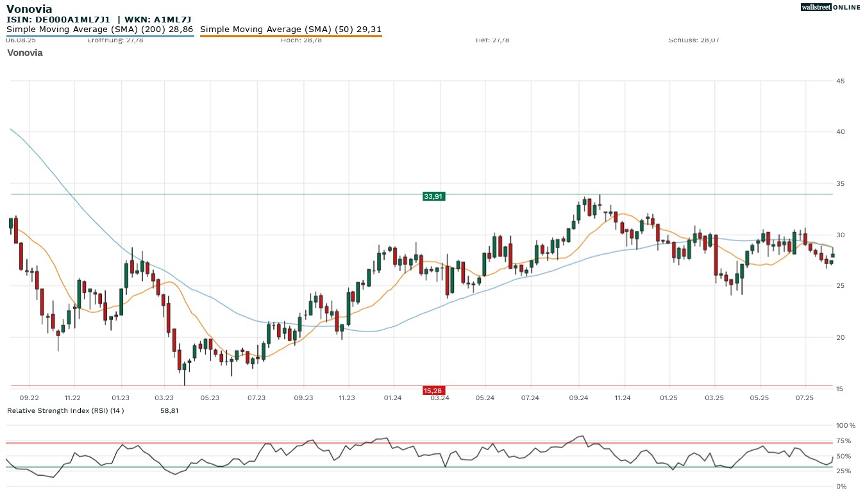Click the Schluss: 28,07 value
865x504 pixels.
[694, 40]
